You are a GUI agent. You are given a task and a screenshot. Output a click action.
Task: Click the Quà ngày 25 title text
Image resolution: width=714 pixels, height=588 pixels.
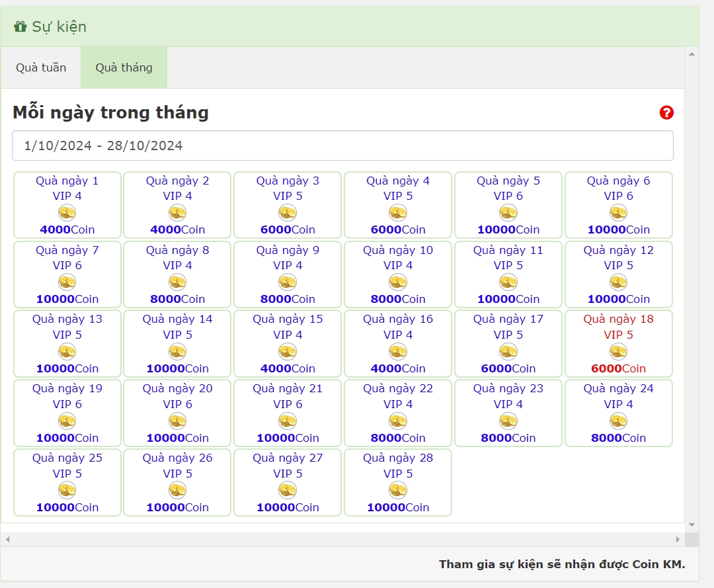tap(67, 458)
